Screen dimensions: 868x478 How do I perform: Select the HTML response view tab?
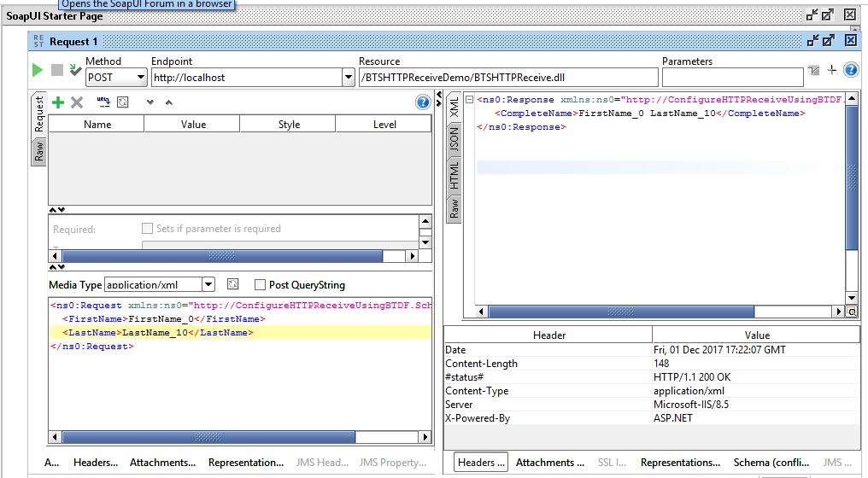pos(454,175)
